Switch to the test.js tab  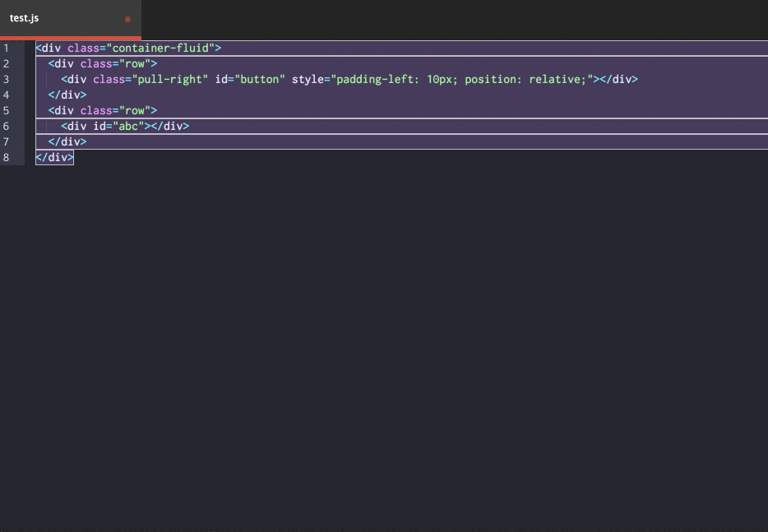[25, 17]
